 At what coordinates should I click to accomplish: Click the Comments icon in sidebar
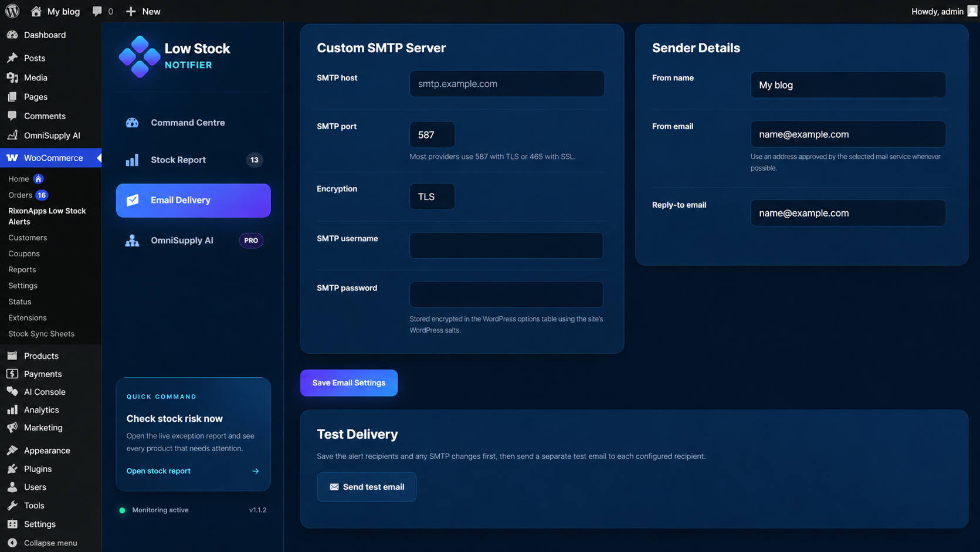(x=12, y=116)
